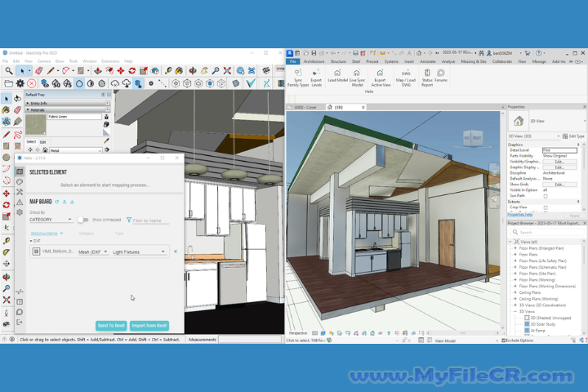Click the Visibility/Graphics Edit button
Screen dimensions: 588x392
click(559, 162)
